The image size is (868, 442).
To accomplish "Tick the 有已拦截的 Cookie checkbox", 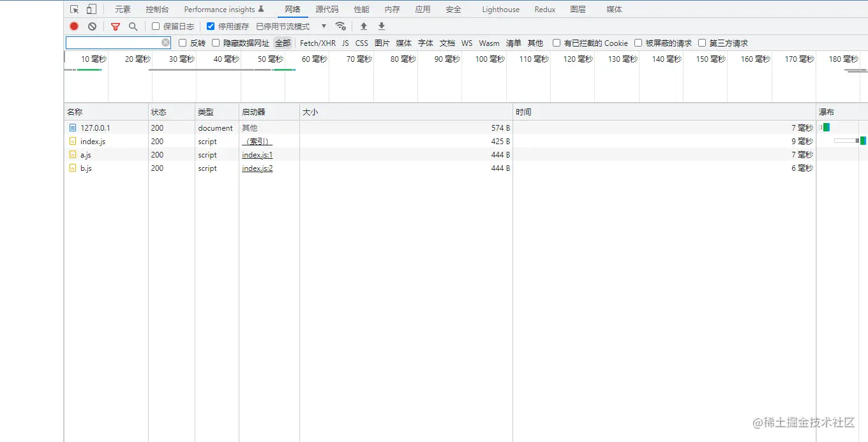I will 557,43.
